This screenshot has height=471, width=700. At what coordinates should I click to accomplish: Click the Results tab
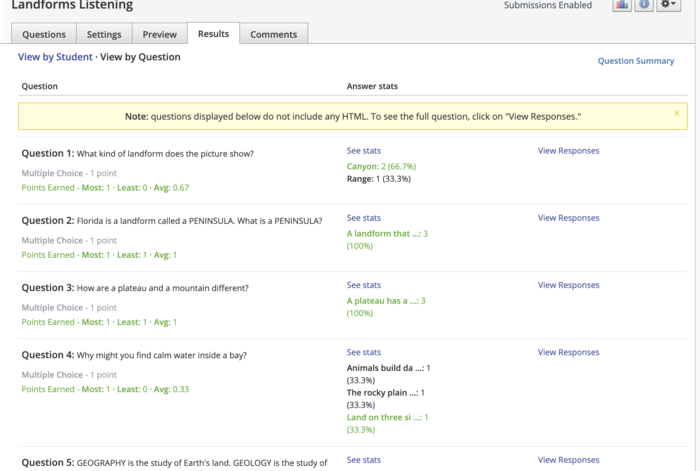click(x=213, y=34)
